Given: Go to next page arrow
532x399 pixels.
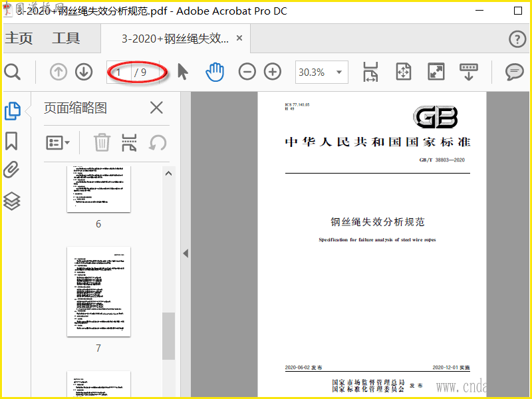Looking at the screenshot, I should coord(84,72).
